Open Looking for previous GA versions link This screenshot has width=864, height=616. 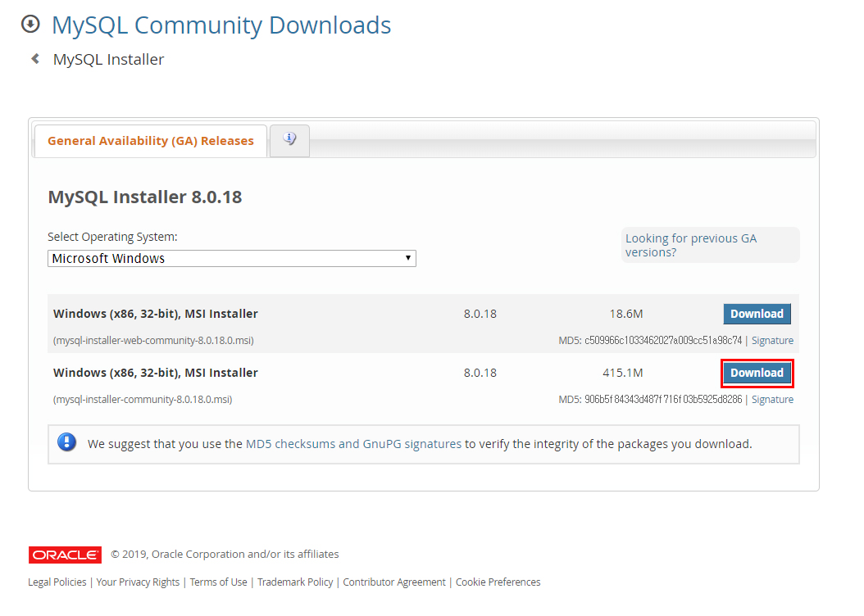point(691,245)
